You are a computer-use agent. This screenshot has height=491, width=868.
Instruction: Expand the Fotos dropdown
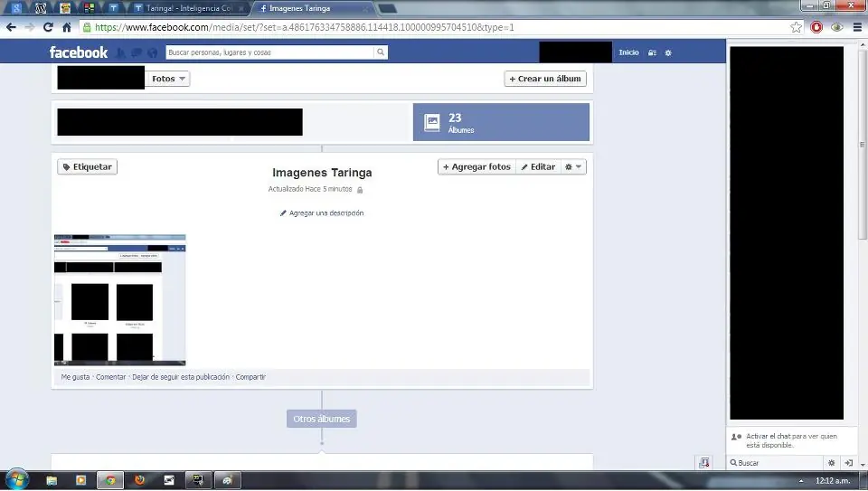(x=168, y=79)
